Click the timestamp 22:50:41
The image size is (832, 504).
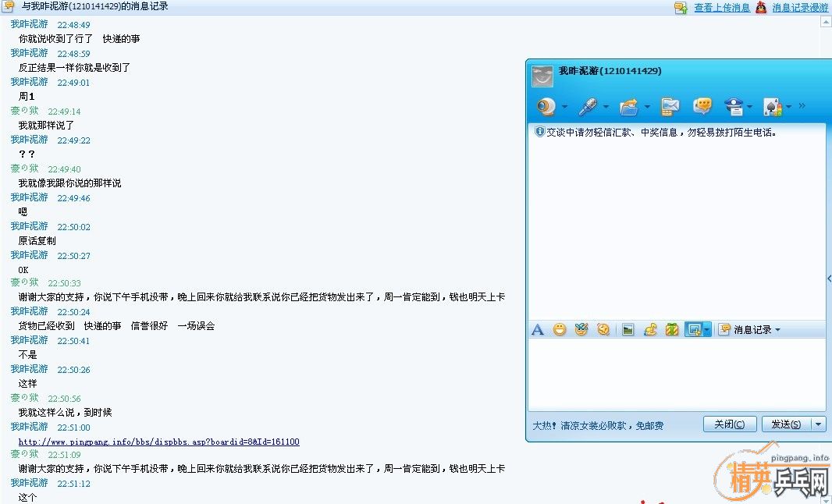click(73, 341)
